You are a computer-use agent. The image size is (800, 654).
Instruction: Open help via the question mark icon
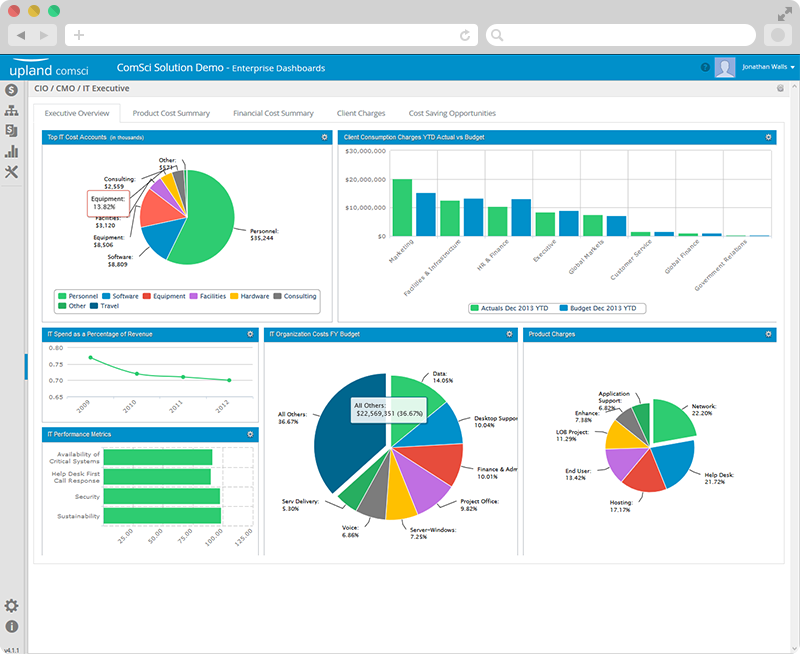pyautogui.click(x=706, y=67)
